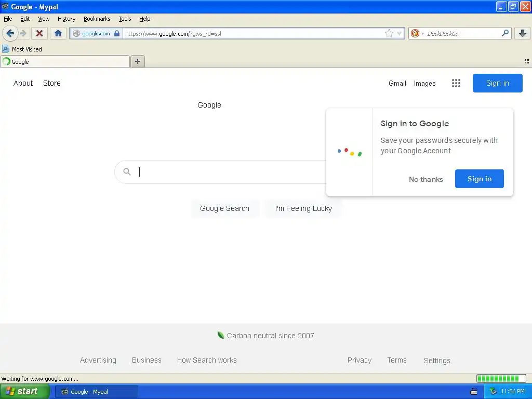This screenshot has height=399, width=532.
Task: Open the Bookmarks menu
Action: [x=97, y=19]
